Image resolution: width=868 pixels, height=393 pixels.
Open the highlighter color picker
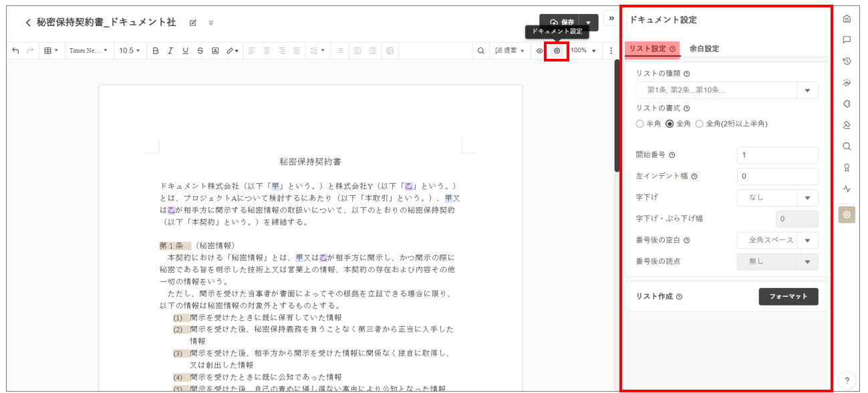(232, 51)
